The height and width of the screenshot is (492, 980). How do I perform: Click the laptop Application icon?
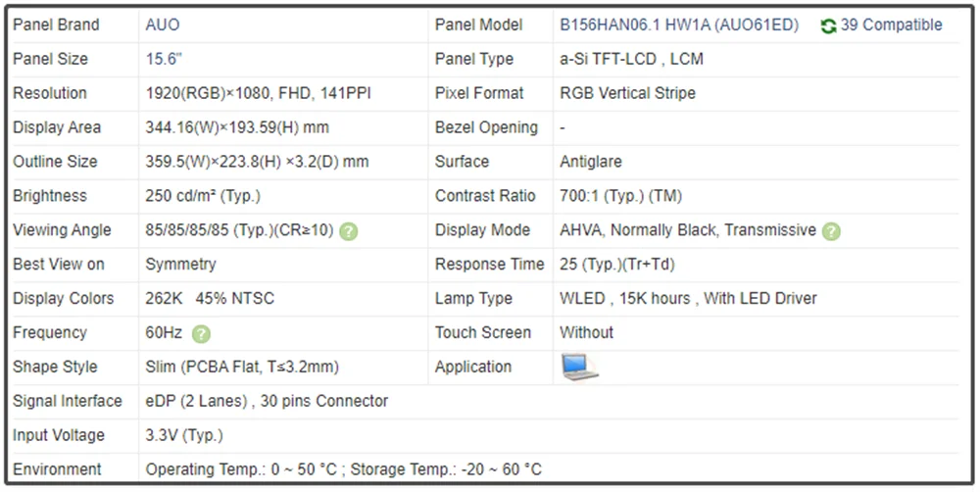click(578, 367)
